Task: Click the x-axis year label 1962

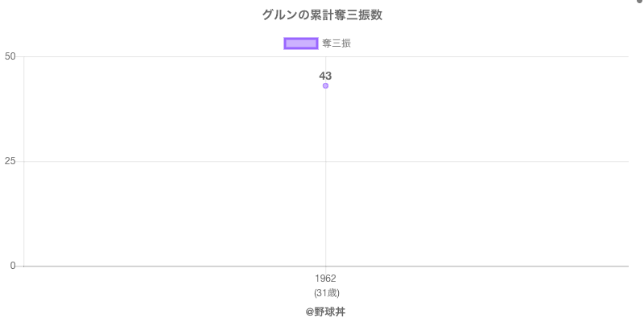Action: 325,279
